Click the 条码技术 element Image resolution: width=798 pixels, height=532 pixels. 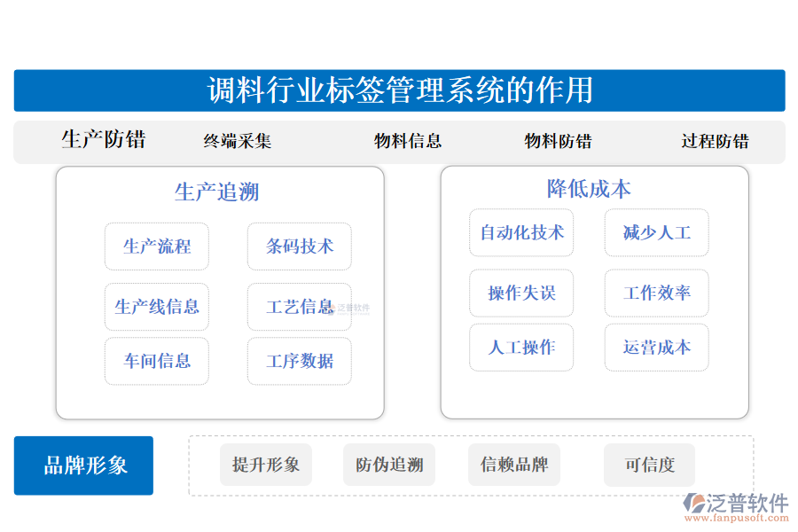click(300, 247)
